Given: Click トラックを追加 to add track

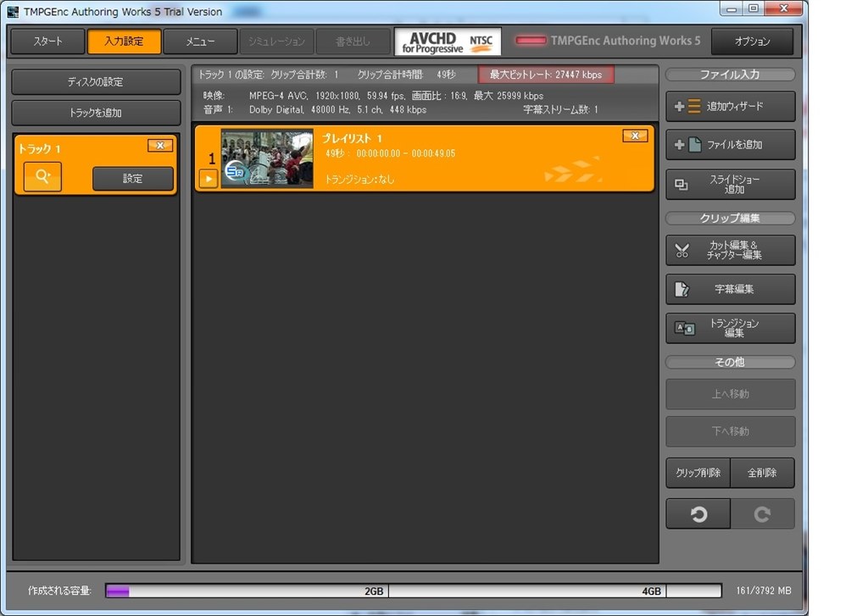Looking at the screenshot, I should coord(96,113).
